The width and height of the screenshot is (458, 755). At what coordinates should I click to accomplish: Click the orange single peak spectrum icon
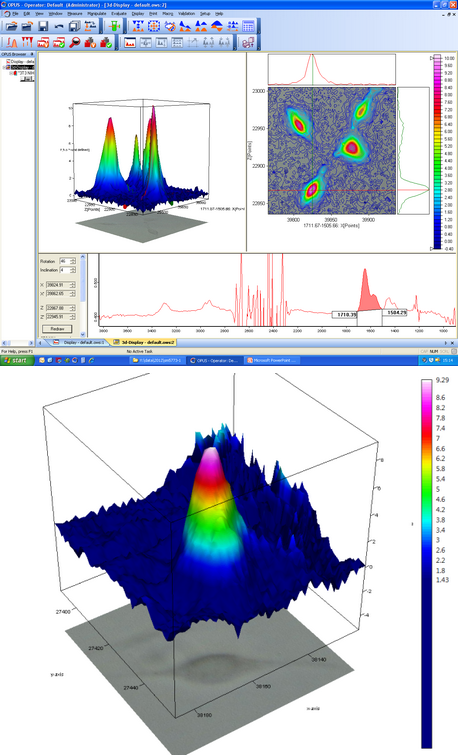pyautogui.click(x=12, y=42)
